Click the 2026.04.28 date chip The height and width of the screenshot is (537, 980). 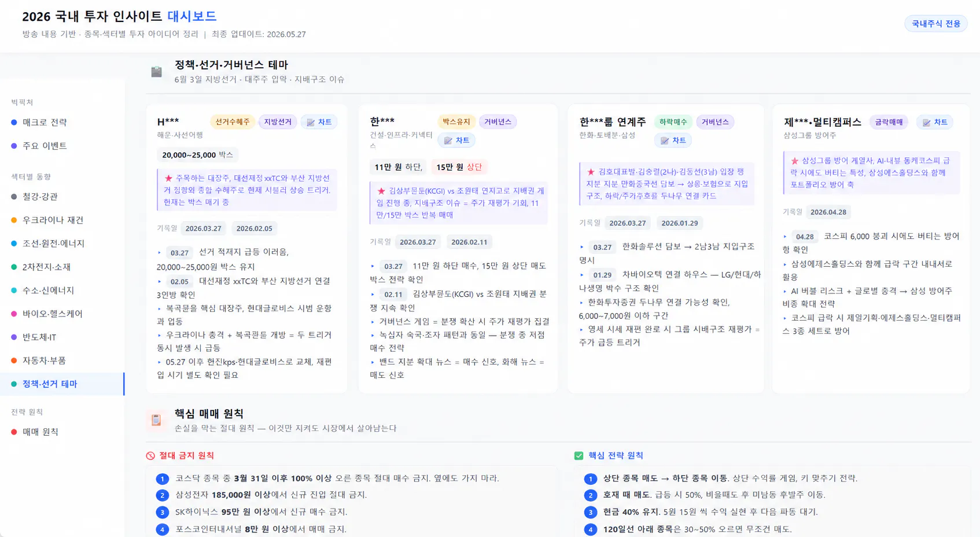click(828, 212)
